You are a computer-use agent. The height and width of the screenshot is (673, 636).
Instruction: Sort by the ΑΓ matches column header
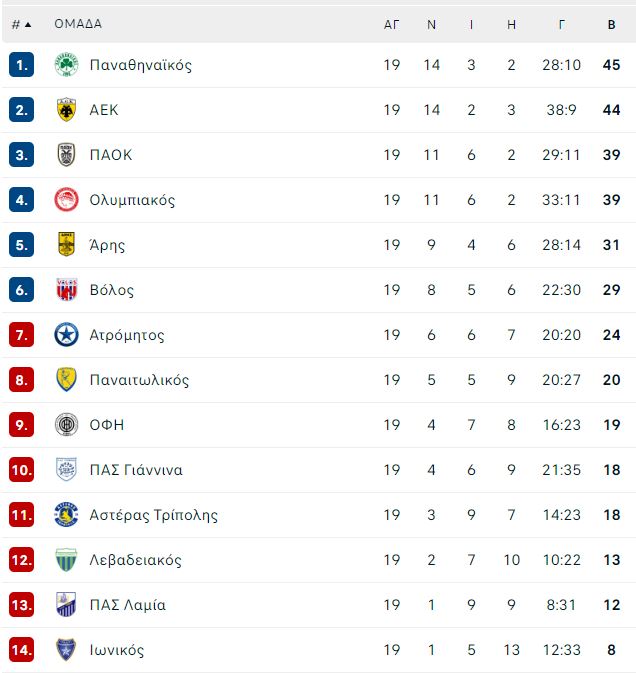[391, 25]
